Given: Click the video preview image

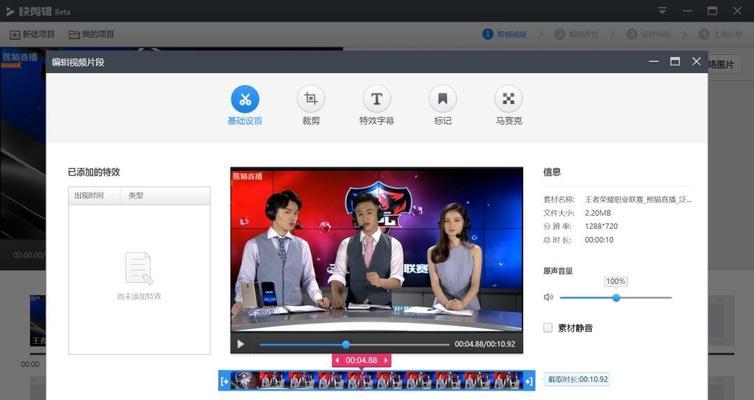Looking at the screenshot, I should pyautogui.click(x=377, y=249).
